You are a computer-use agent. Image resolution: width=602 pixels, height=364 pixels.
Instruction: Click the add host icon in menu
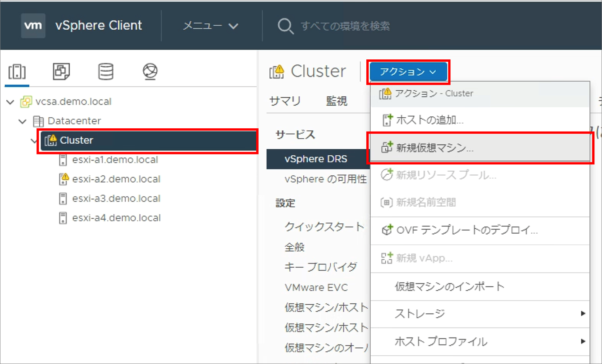[x=387, y=120]
